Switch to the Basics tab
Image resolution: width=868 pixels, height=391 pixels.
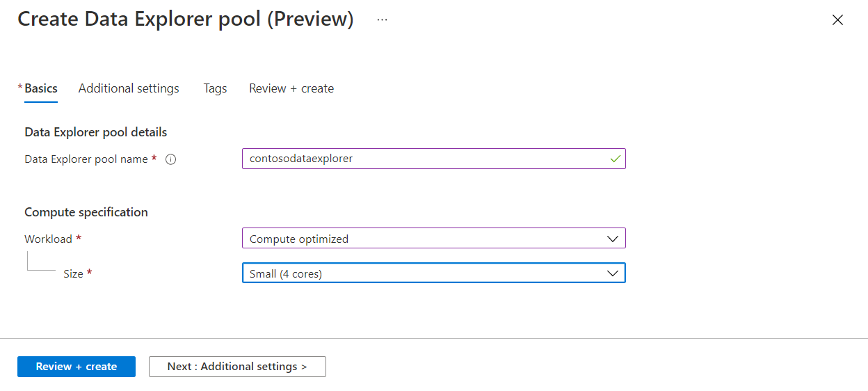pos(40,88)
